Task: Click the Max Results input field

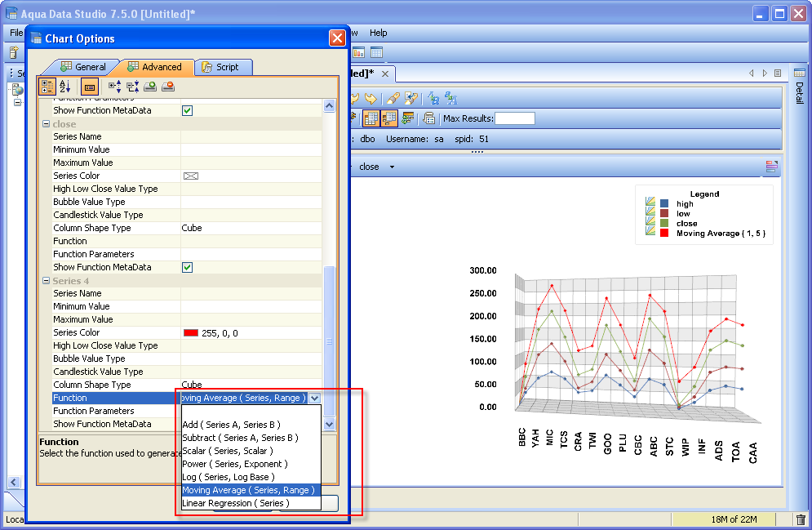Action: 515,118
